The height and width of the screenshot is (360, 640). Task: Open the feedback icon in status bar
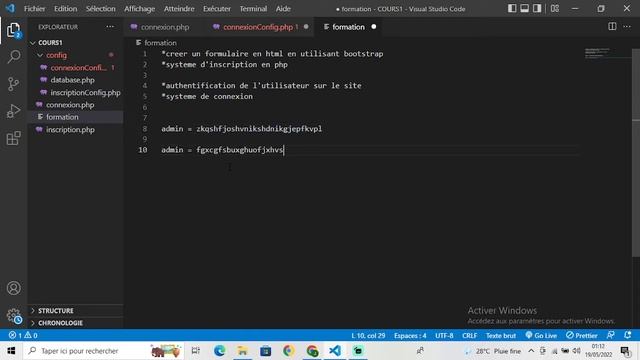pyautogui.click(x=611, y=335)
